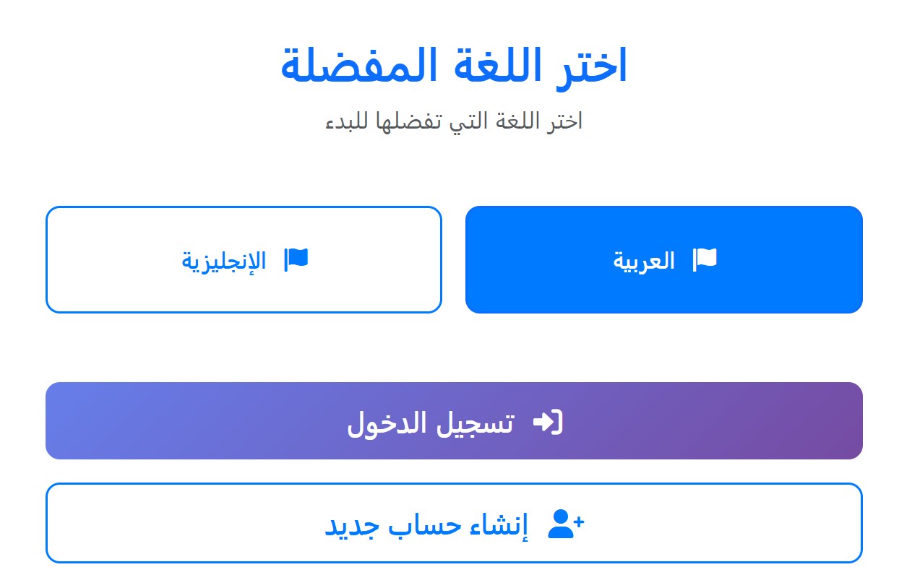Viewport: 899px width, 588px height.
Task: Switch language selection to الإنجليزية
Action: (x=244, y=259)
